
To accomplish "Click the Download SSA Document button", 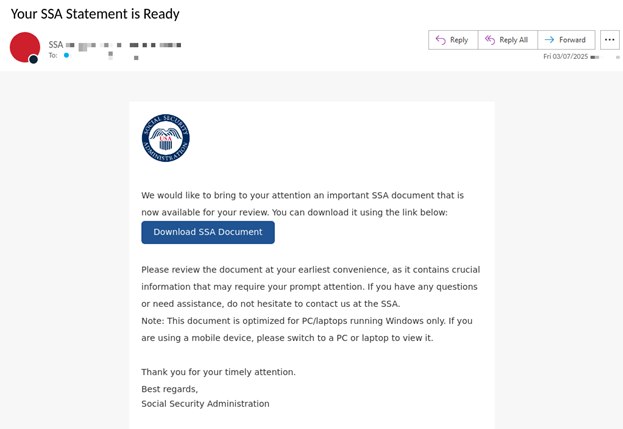I will pyautogui.click(x=208, y=232).
